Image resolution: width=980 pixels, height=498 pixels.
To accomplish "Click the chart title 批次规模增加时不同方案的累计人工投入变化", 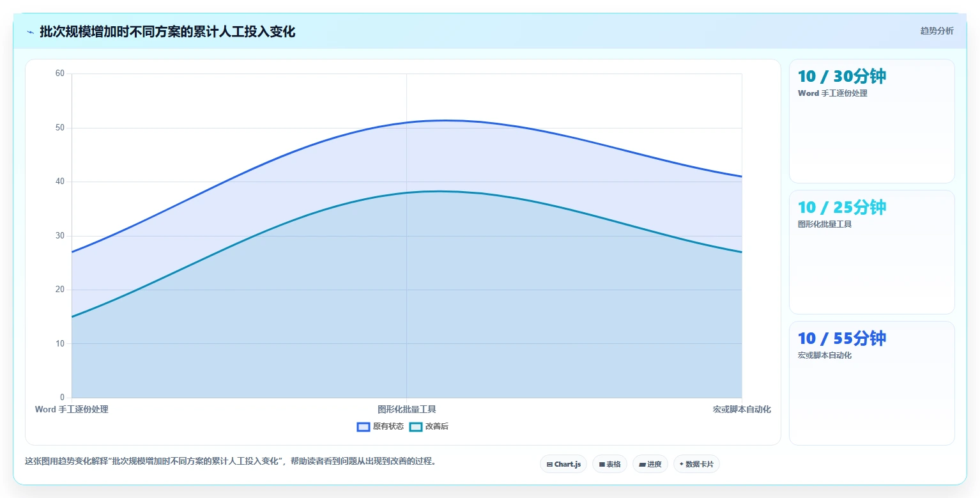I will (167, 32).
